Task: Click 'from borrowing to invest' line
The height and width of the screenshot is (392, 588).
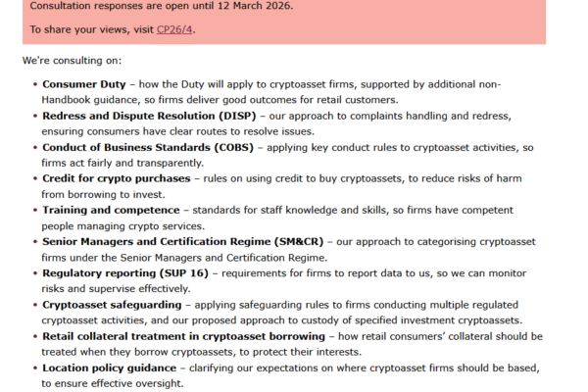Action: tap(111, 194)
